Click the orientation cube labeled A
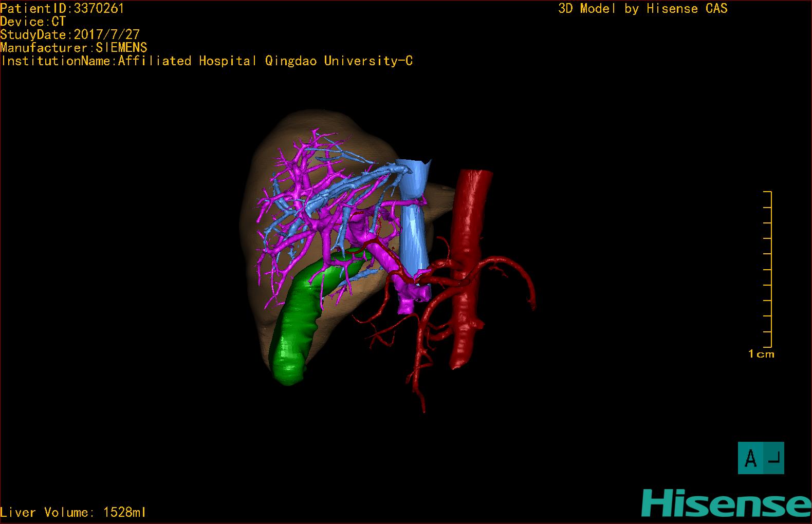The height and width of the screenshot is (524, 812). pos(761,458)
